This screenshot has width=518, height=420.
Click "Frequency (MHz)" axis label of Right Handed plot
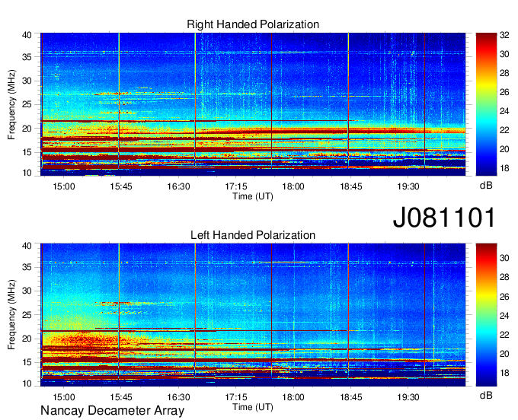pos(11,104)
